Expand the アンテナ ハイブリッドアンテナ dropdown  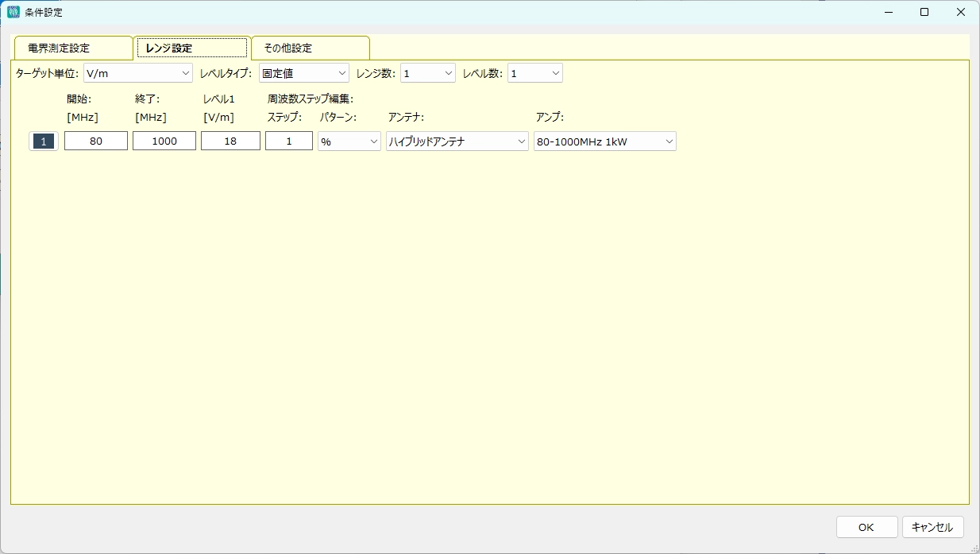[457, 141]
